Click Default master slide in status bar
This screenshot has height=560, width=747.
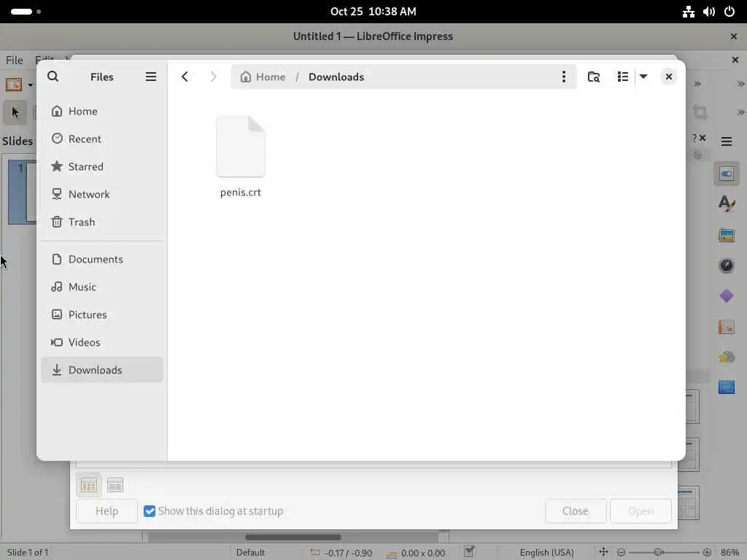251,553
